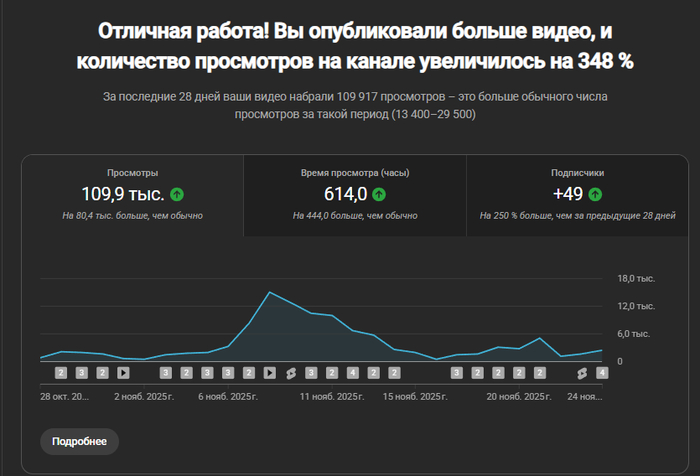
Task: Select the Просмотры metric tab
Action: tap(132, 195)
